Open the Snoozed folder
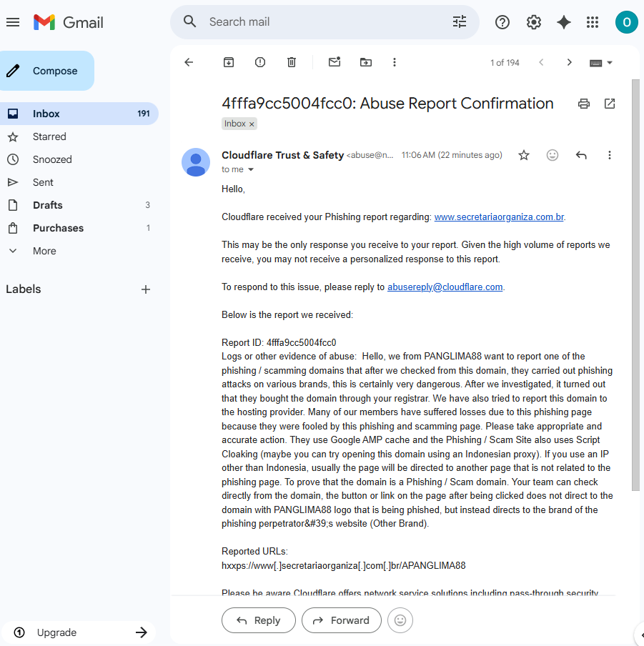 [79, 159]
